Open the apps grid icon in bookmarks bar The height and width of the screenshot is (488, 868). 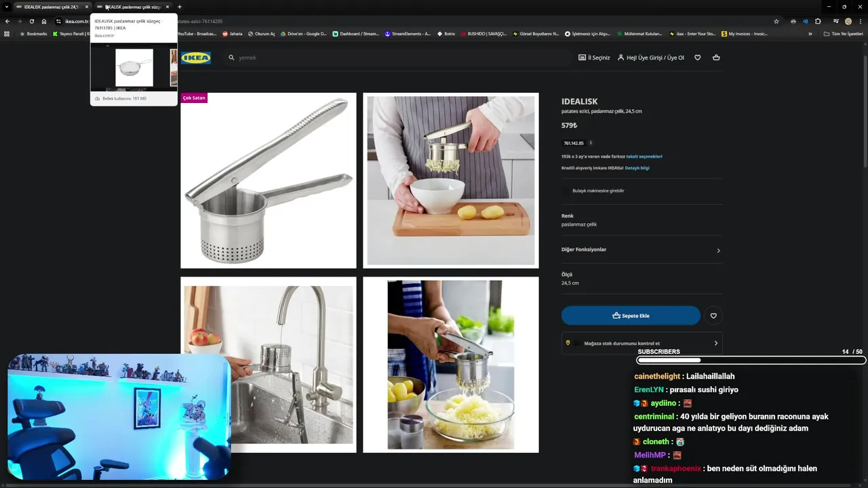(x=7, y=33)
